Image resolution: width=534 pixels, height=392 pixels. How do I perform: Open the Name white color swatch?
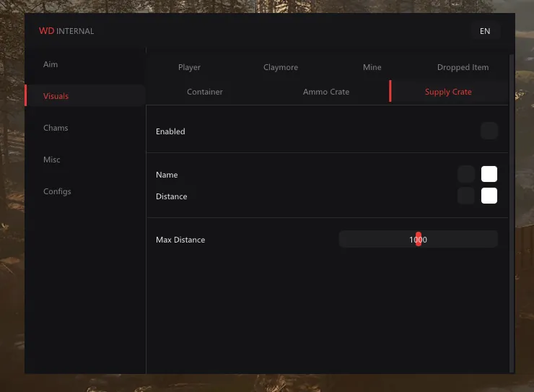coord(489,175)
